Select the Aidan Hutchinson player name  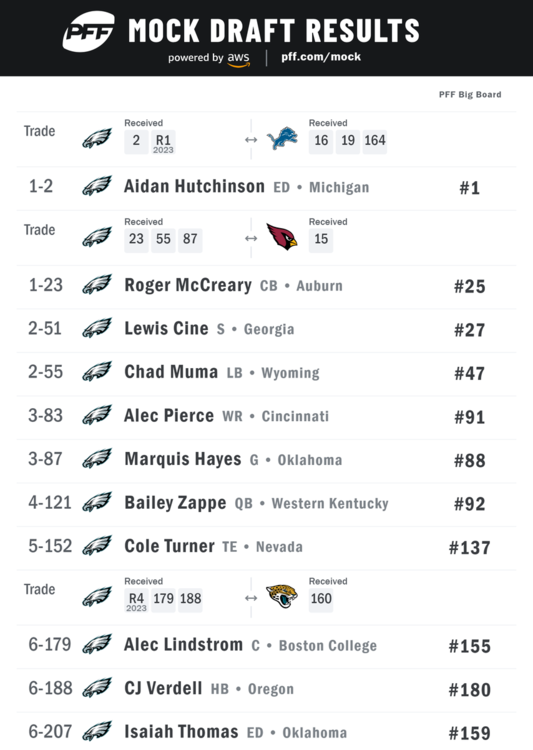(x=194, y=186)
